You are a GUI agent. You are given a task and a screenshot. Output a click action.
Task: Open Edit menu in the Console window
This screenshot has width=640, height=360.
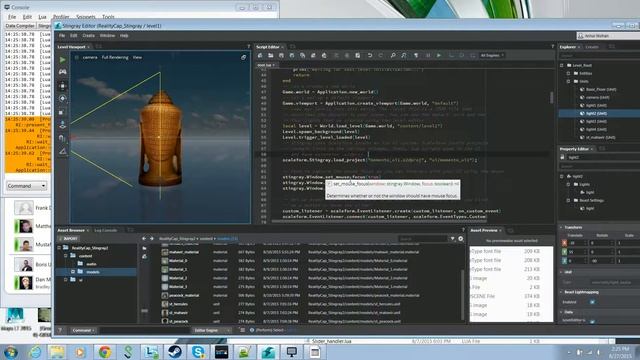click(x=27, y=17)
